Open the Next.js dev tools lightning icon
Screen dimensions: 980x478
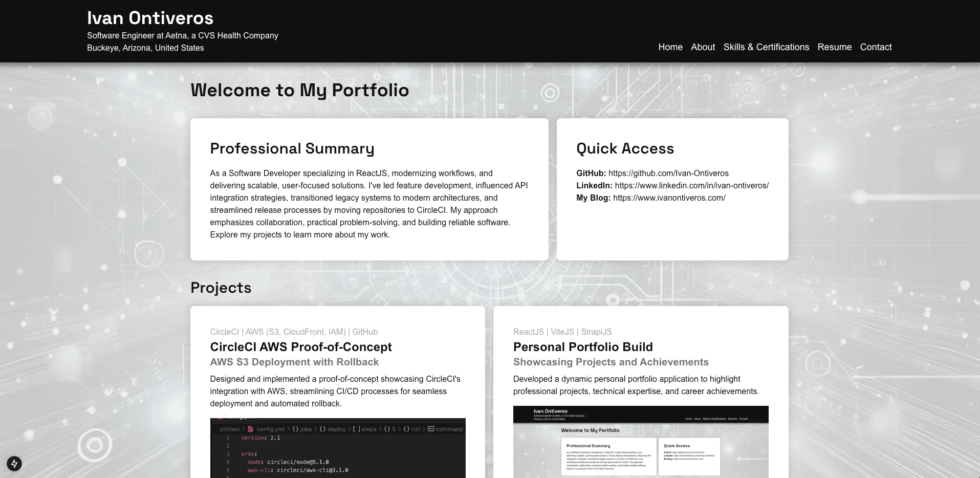pyautogui.click(x=14, y=464)
